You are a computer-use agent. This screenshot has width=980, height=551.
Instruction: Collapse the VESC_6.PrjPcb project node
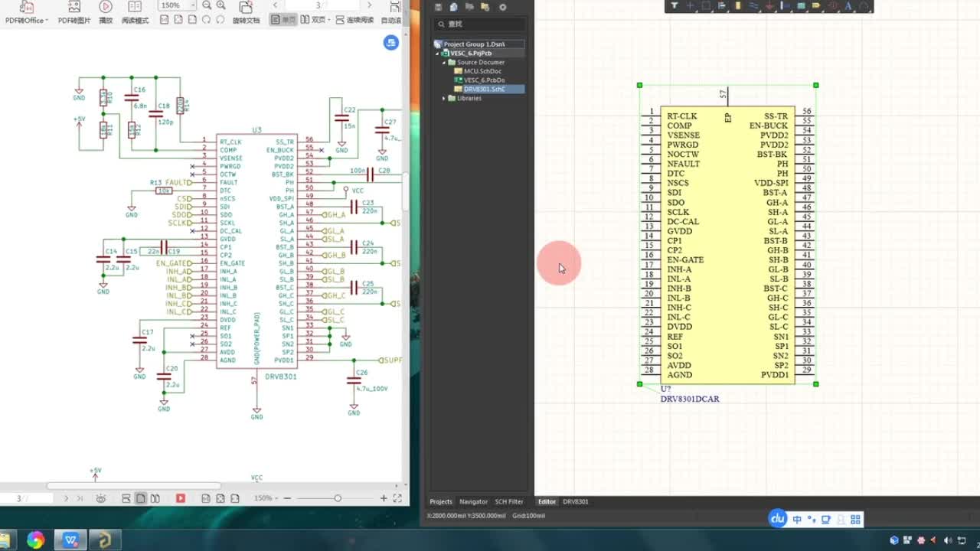[438, 54]
